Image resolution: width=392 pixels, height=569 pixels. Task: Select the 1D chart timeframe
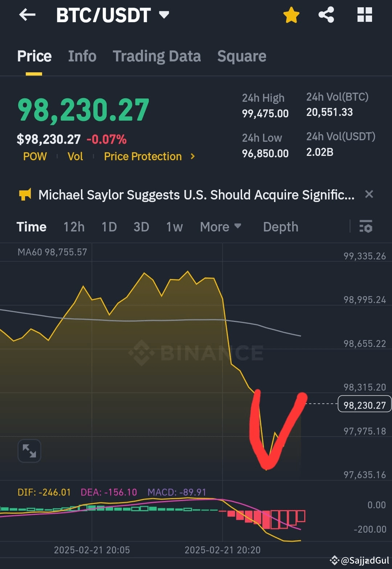tap(109, 226)
